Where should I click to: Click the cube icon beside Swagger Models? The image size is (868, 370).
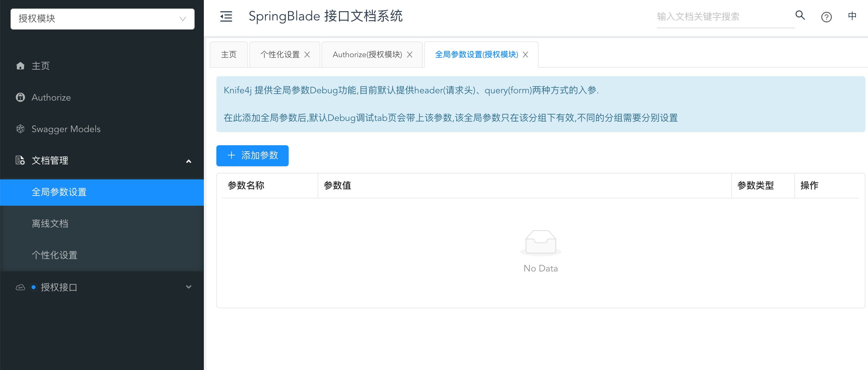tap(20, 129)
